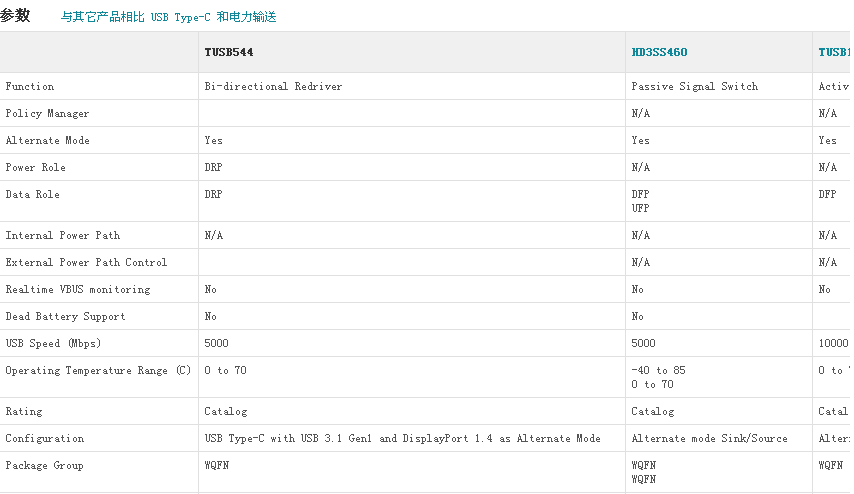Select the USB Speed (Mbps) row label
Image resolution: width=854 pixels, height=494 pixels.
pyautogui.click(x=53, y=344)
